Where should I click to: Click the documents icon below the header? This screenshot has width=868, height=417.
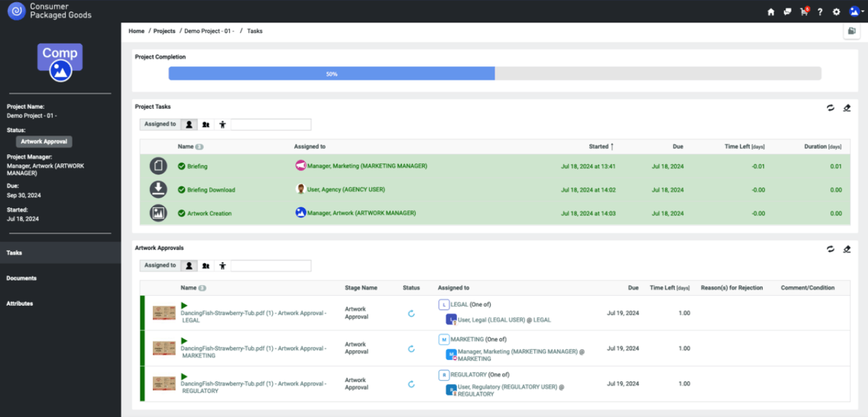coord(851,31)
